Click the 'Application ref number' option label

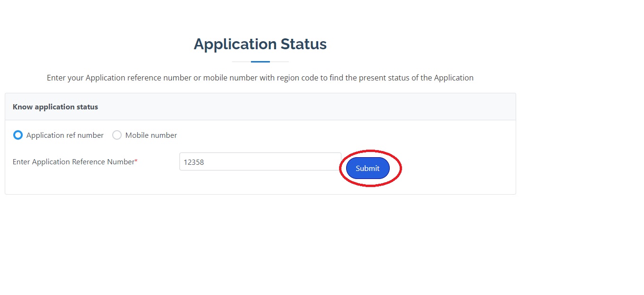[65, 135]
